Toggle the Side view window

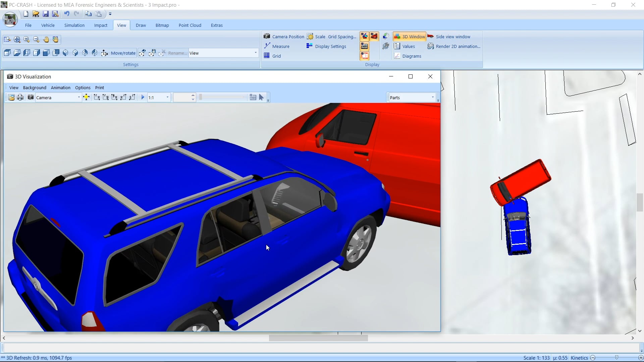tap(449, 37)
